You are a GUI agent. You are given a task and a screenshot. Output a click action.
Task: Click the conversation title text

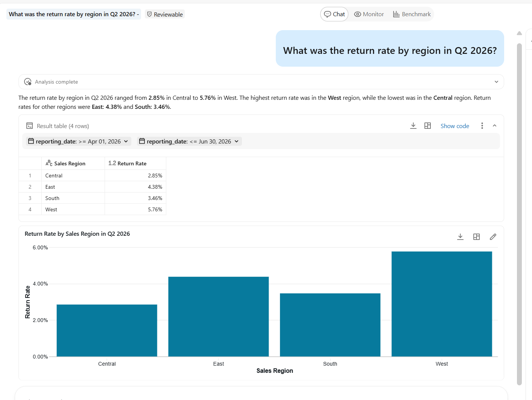click(74, 14)
